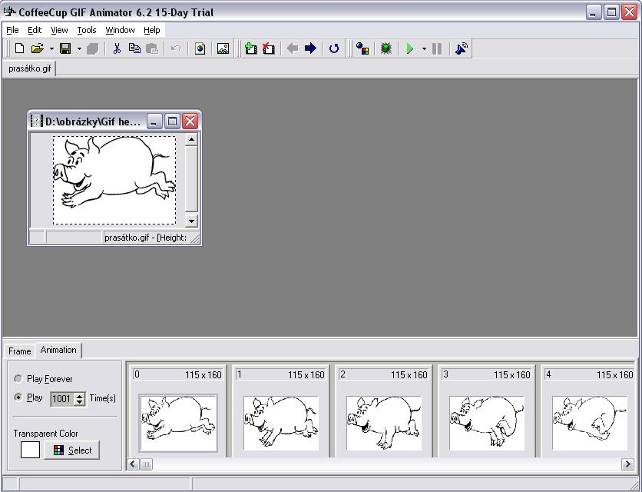
Task: Move frame left with grey arrow
Action: point(292,48)
